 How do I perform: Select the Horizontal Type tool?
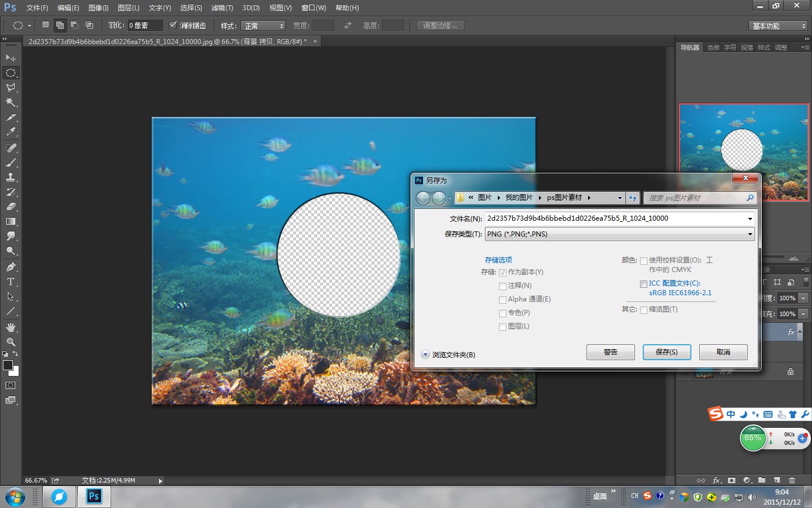point(11,282)
